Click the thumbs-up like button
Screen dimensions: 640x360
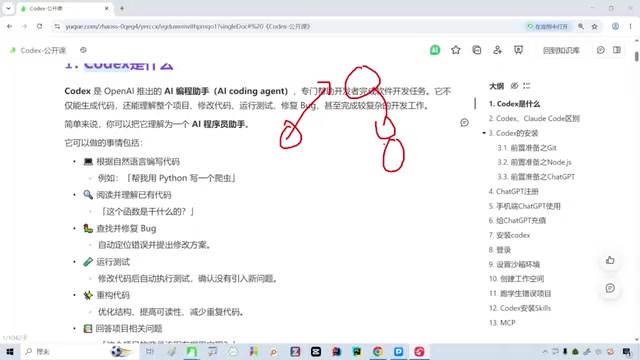coord(610,260)
